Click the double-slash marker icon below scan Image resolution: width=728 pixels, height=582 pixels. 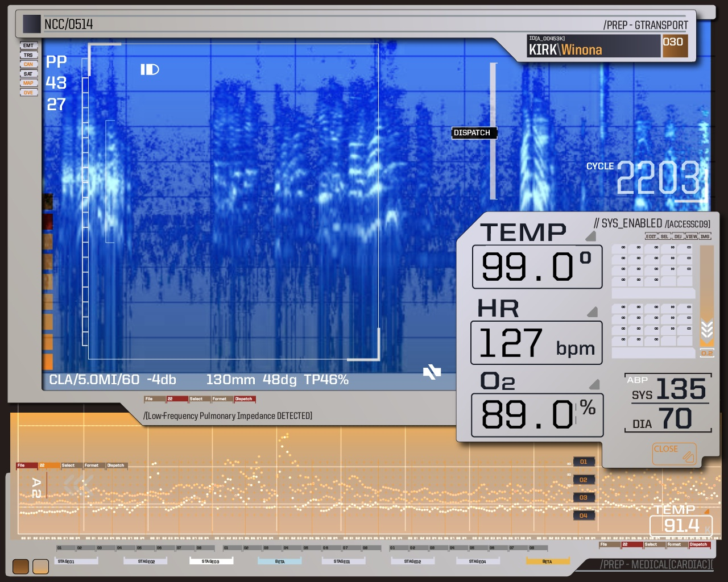coord(432,372)
